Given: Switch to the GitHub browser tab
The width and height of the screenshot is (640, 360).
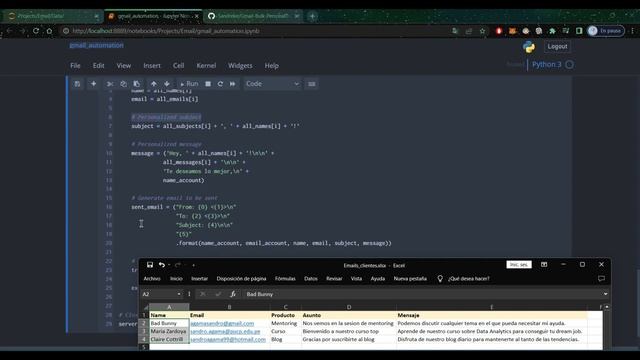Looking at the screenshot, I should click(x=252, y=16).
